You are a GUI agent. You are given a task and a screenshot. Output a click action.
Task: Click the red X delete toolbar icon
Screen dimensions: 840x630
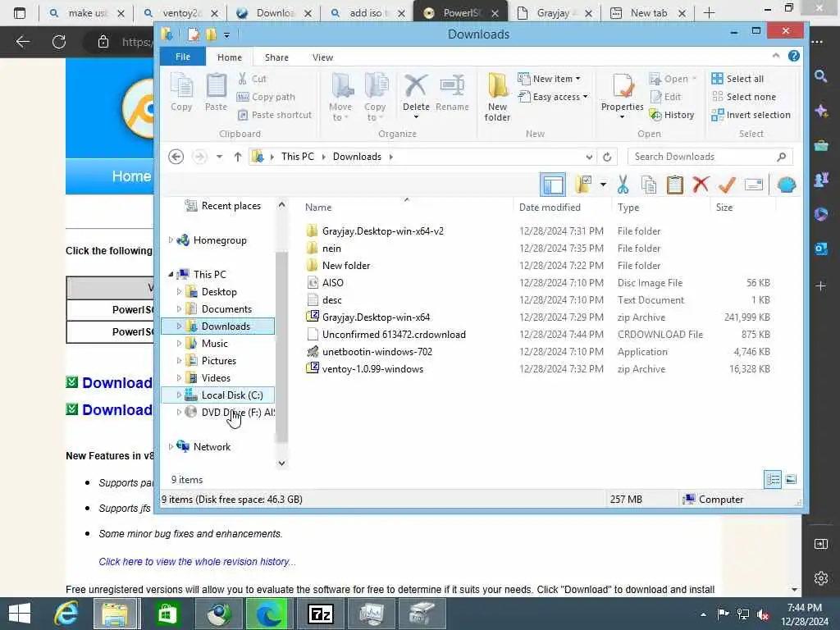pyautogui.click(x=701, y=185)
